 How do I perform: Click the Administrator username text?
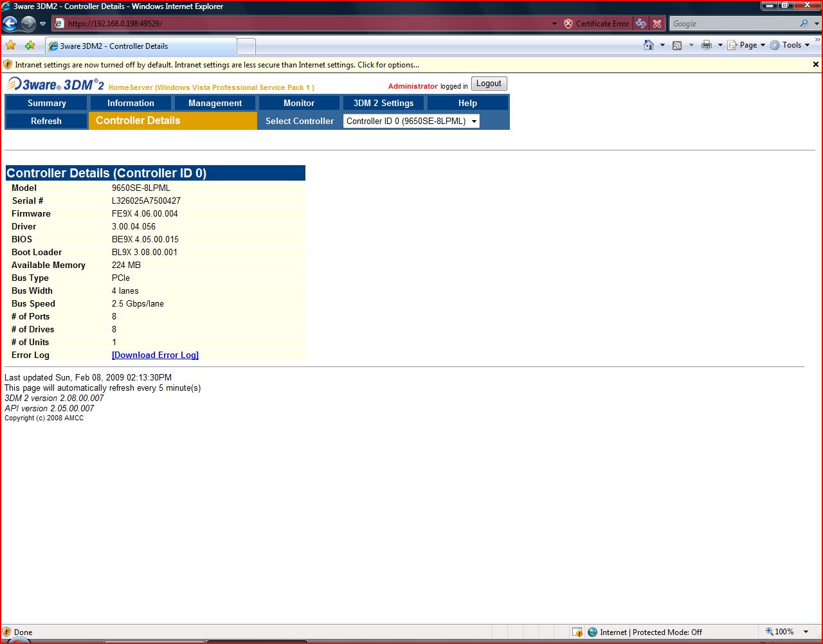tap(413, 86)
